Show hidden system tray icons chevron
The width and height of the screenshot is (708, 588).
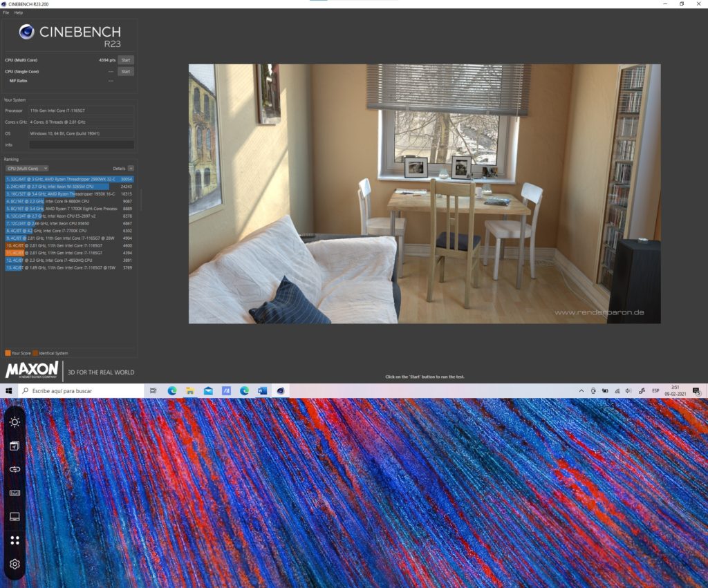pos(581,391)
